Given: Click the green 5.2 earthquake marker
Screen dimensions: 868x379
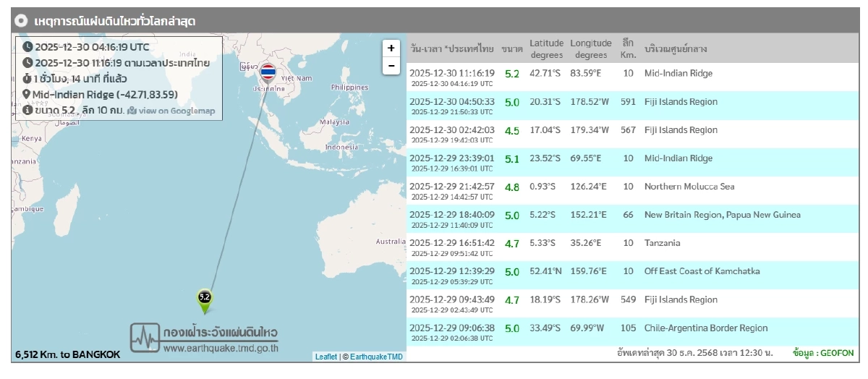Looking at the screenshot, I should (x=204, y=298).
